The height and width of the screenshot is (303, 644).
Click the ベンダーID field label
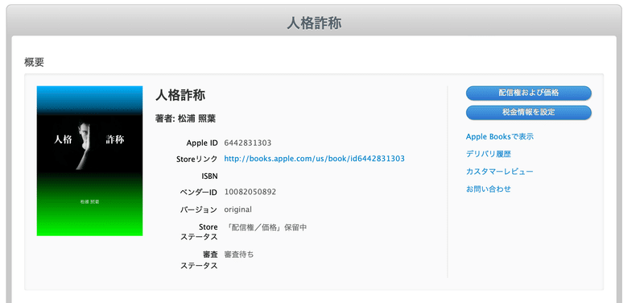point(199,193)
